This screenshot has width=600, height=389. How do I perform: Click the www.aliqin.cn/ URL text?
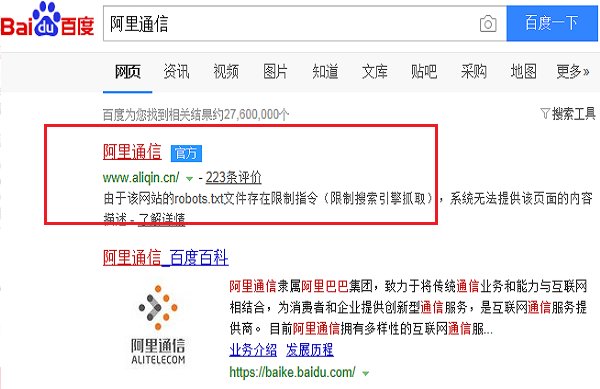tap(141, 177)
